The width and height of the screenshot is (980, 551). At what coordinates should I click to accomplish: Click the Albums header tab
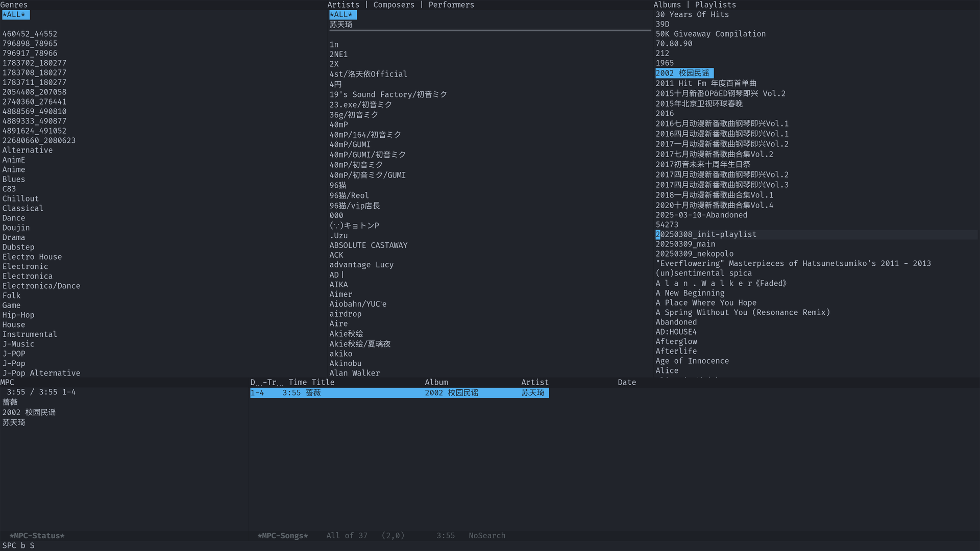click(x=667, y=5)
